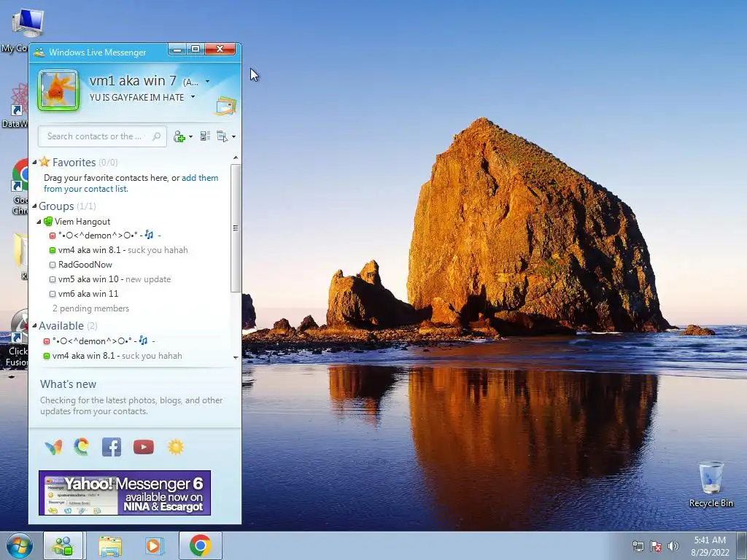Image resolution: width=747 pixels, height=560 pixels.
Task: Collapse the Available section
Action: (34, 326)
